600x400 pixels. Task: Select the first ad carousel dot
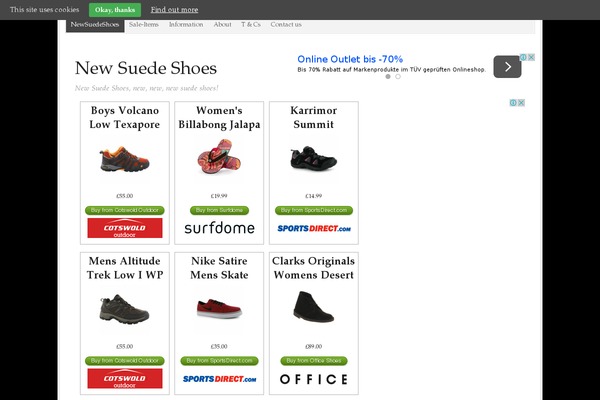(x=388, y=77)
